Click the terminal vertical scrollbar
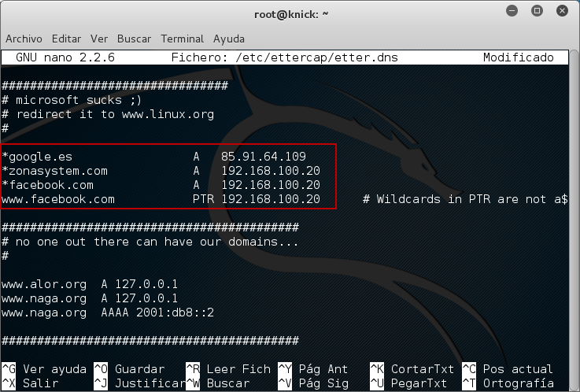 tap(574, 220)
